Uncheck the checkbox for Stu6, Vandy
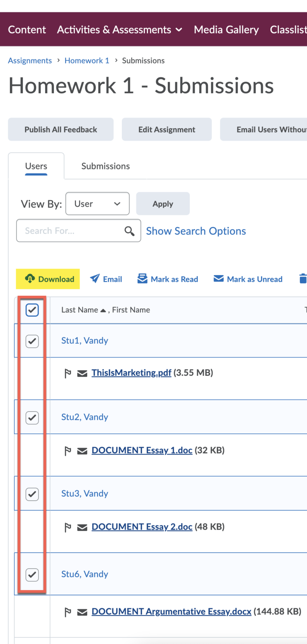 pyautogui.click(x=32, y=574)
